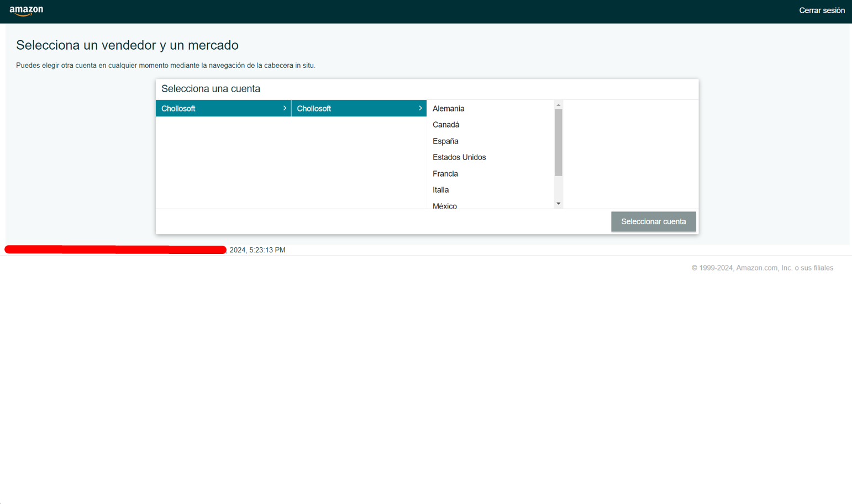
Task: Expand the first Chollosoft chevron arrow
Action: (x=285, y=108)
